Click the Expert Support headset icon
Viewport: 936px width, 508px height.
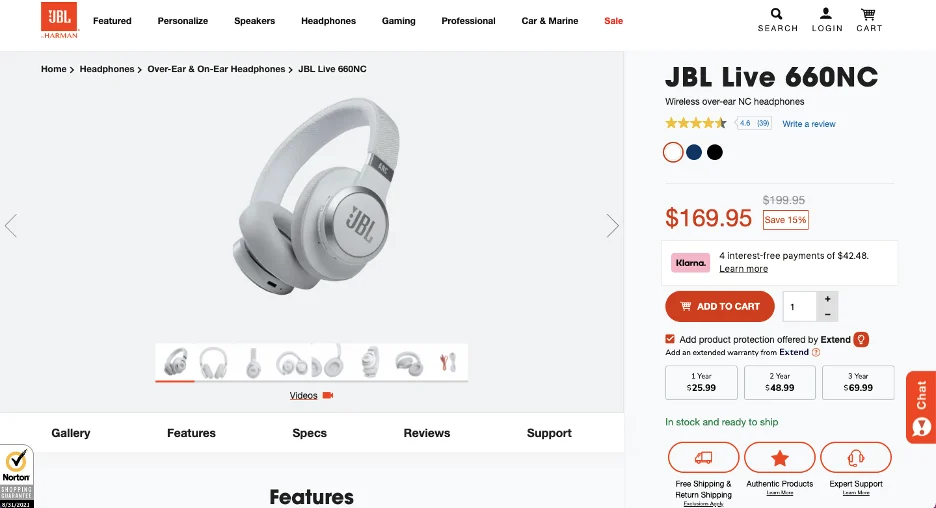tap(856, 458)
